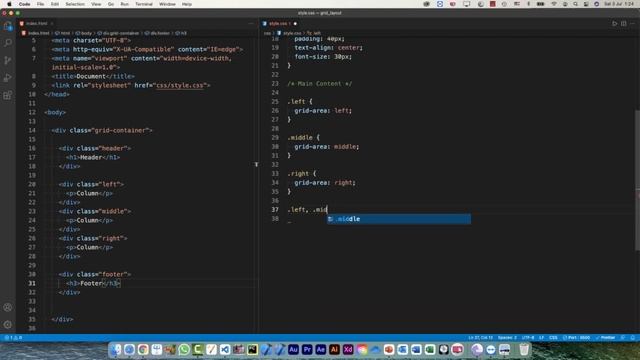Open the Run and Debug view
The height and width of the screenshot is (360, 640).
click(x=8, y=78)
